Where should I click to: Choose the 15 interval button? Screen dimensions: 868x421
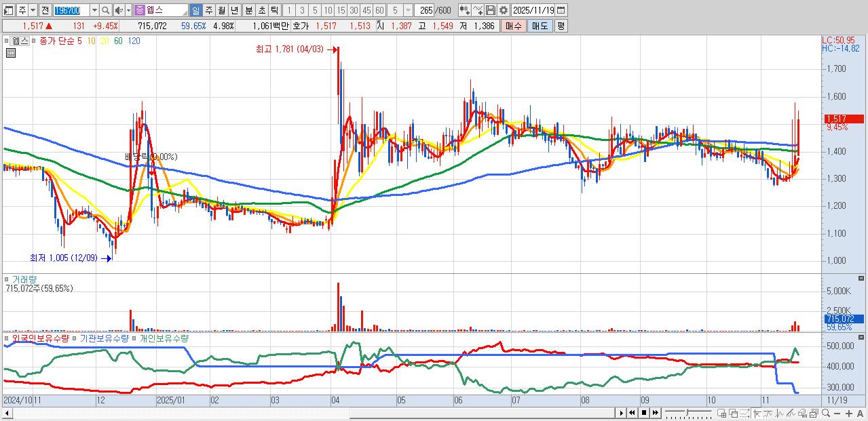(341, 10)
